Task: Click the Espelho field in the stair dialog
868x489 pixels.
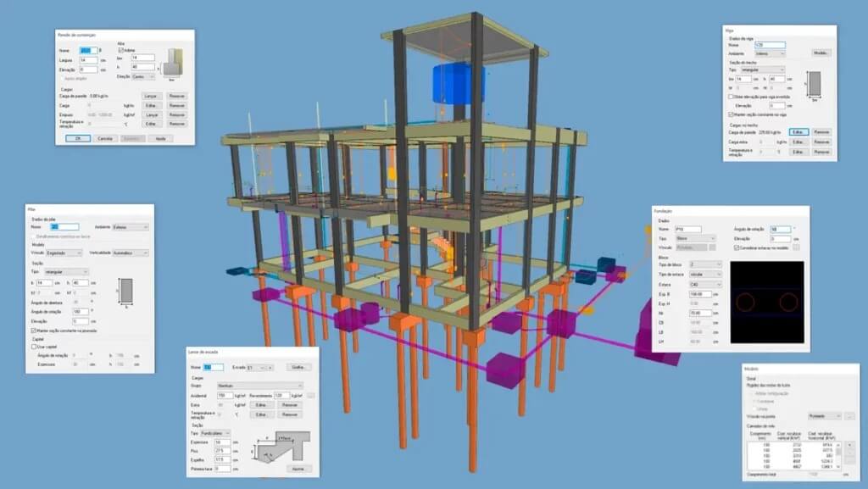Action: [x=223, y=459]
